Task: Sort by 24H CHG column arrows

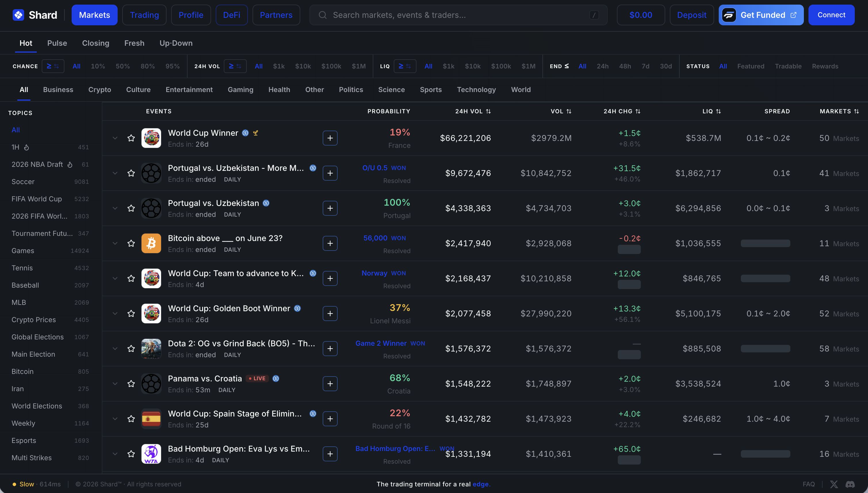Action: point(638,111)
